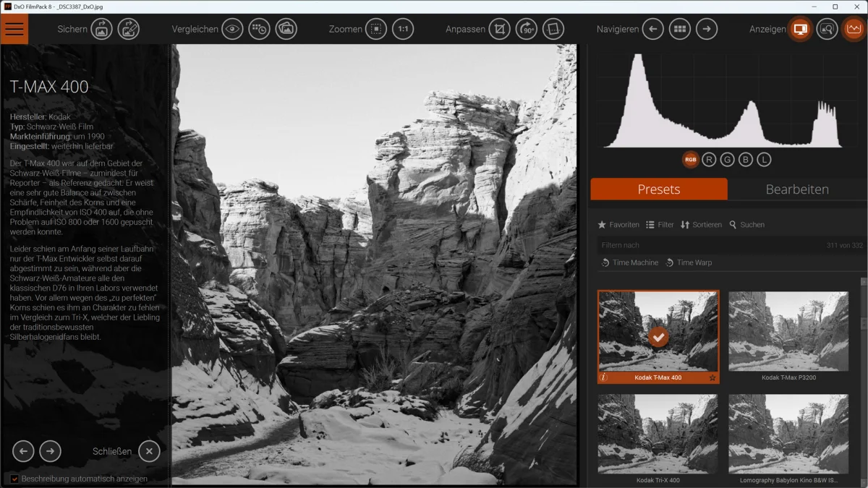Image resolution: width=868 pixels, height=488 pixels.
Task: Click the first Sichern save icon
Action: pos(101,30)
